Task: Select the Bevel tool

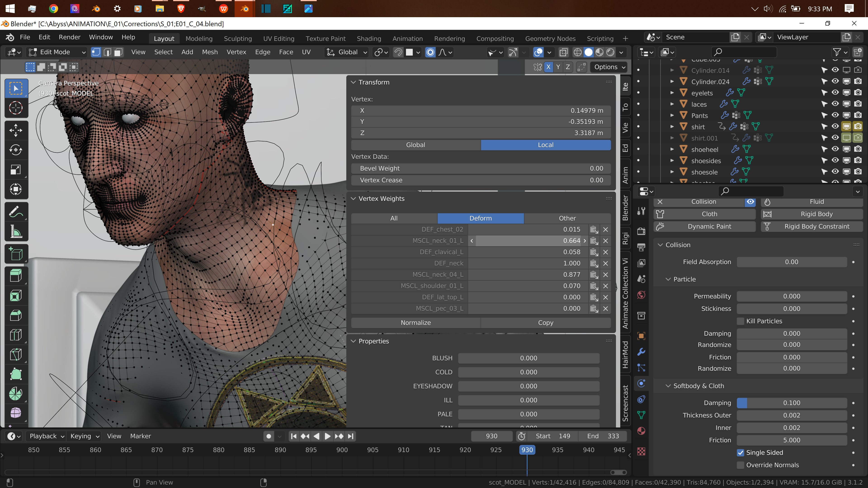Action: point(16,315)
